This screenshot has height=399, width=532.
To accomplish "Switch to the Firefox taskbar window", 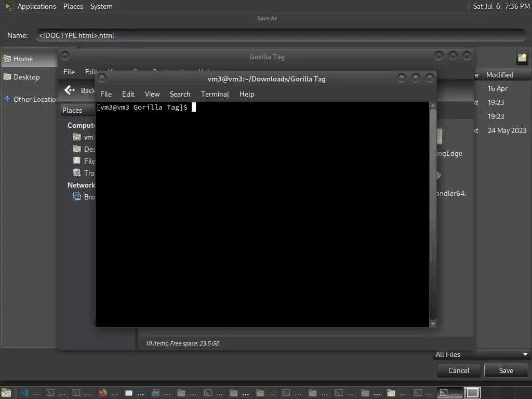I will coord(108,393).
